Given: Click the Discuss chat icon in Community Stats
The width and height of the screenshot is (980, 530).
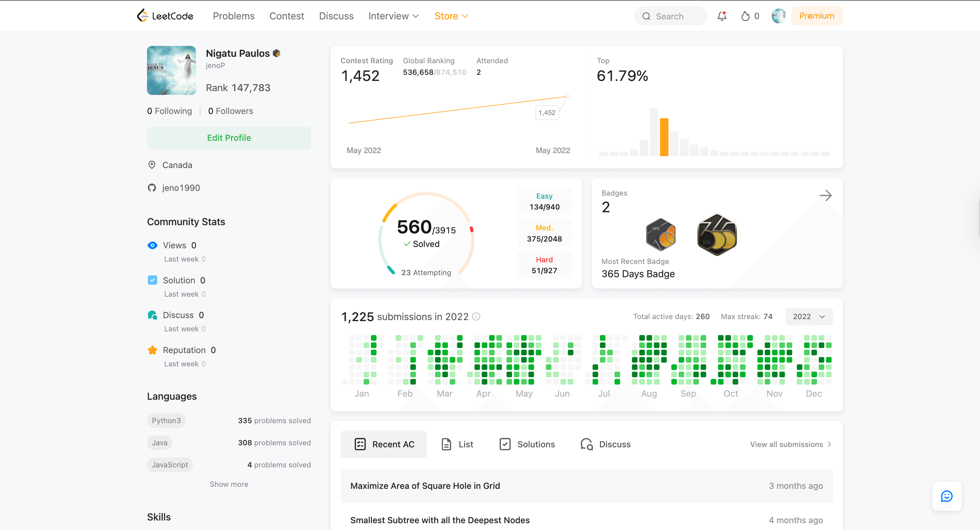Looking at the screenshot, I should (152, 315).
